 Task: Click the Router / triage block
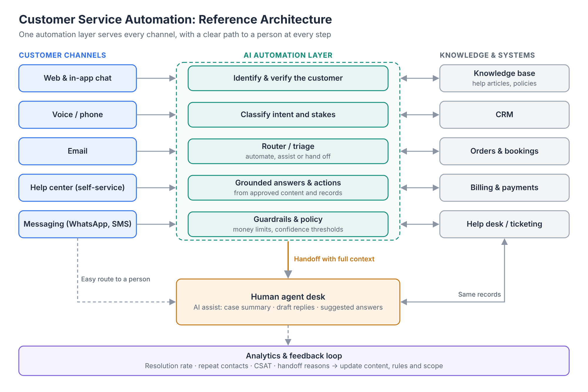click(x=288, y=151)
